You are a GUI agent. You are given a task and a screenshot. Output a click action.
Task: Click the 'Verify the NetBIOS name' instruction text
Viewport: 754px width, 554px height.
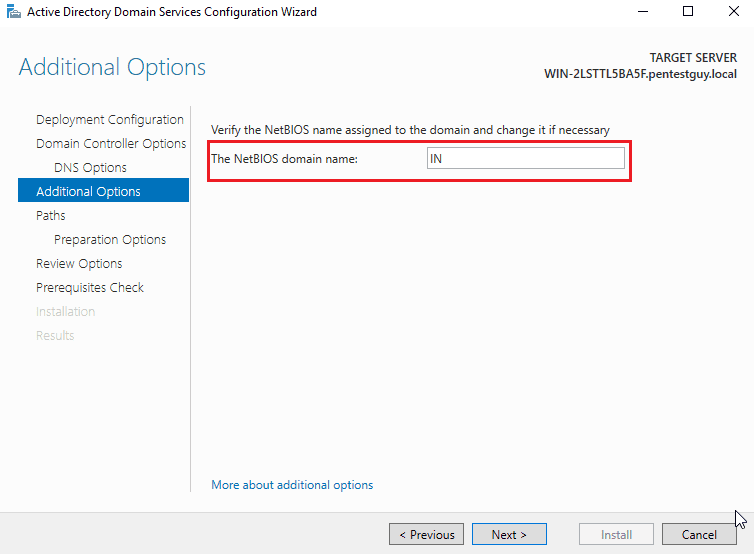(410, 130)
